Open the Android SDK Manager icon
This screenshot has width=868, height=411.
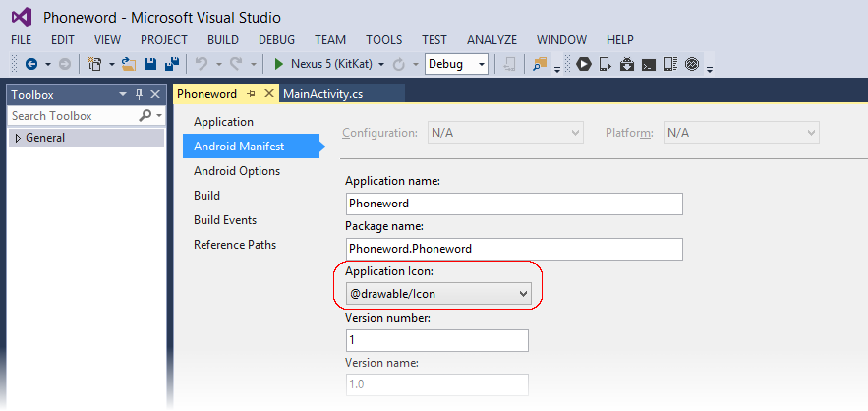click(x=627, y=64)
